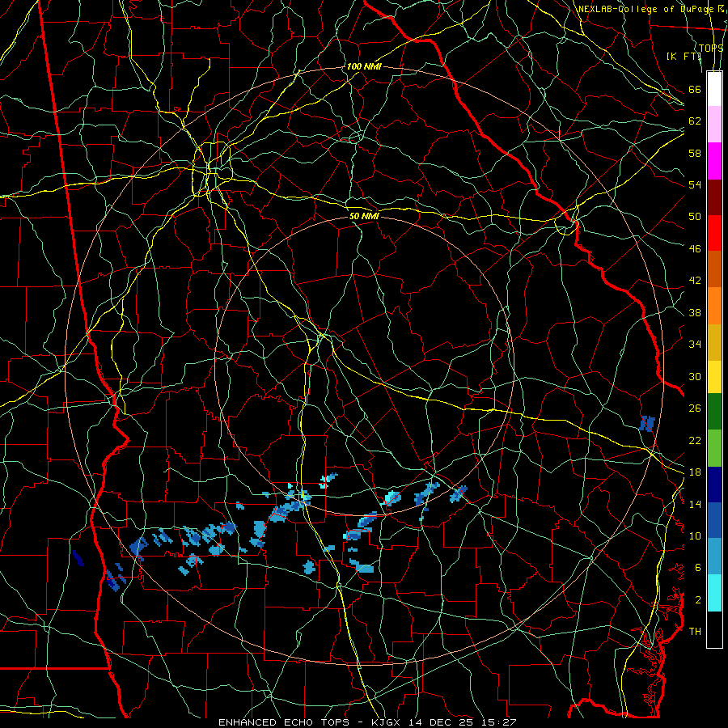Click the "50 NMI" range ring label

click(x=364, y=216)
